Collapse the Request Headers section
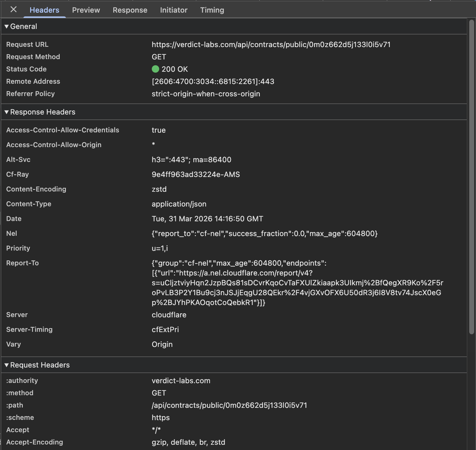Screen dimensions: 476x450 point(7,365)
